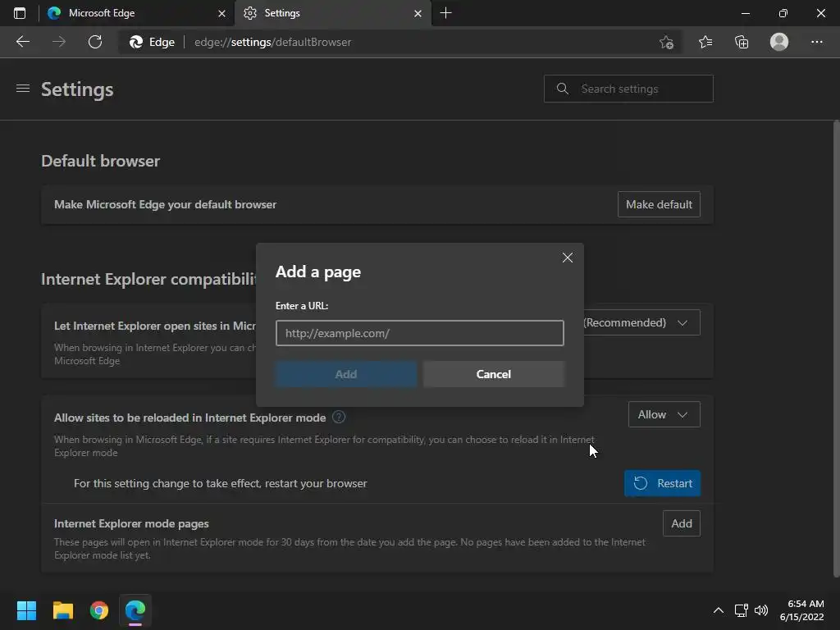Click the Edge site identity badge
The width and height of the screenshot is (840, 630).
pyautogui.click(x=152, y=42)
